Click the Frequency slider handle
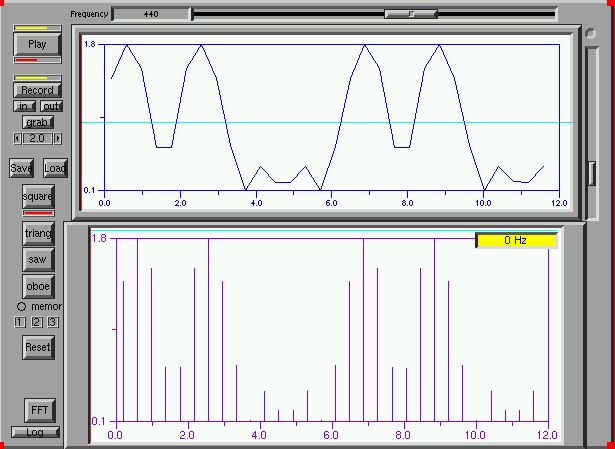The height and width of the screenshot is (449, 615). [411, 14]
